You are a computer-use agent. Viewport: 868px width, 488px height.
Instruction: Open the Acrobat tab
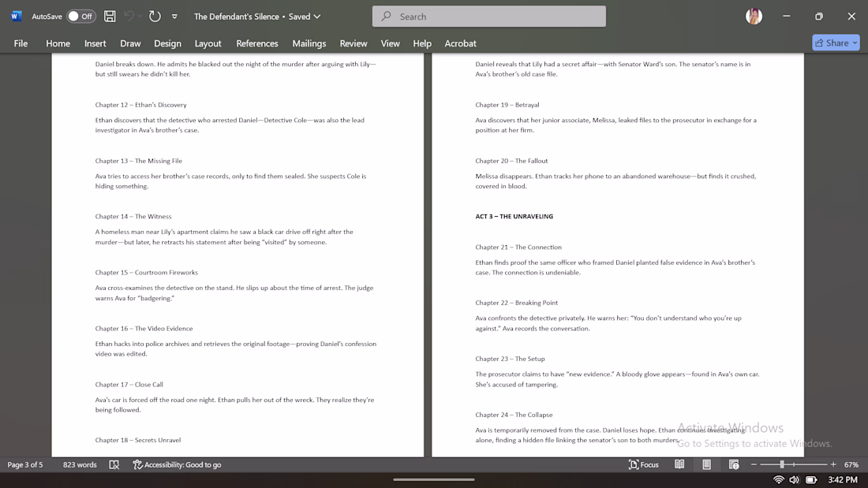pos(460,43)
